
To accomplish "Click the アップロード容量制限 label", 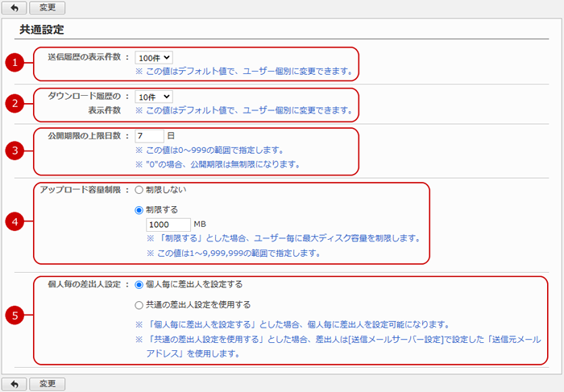I will click(x=81, y=190).
